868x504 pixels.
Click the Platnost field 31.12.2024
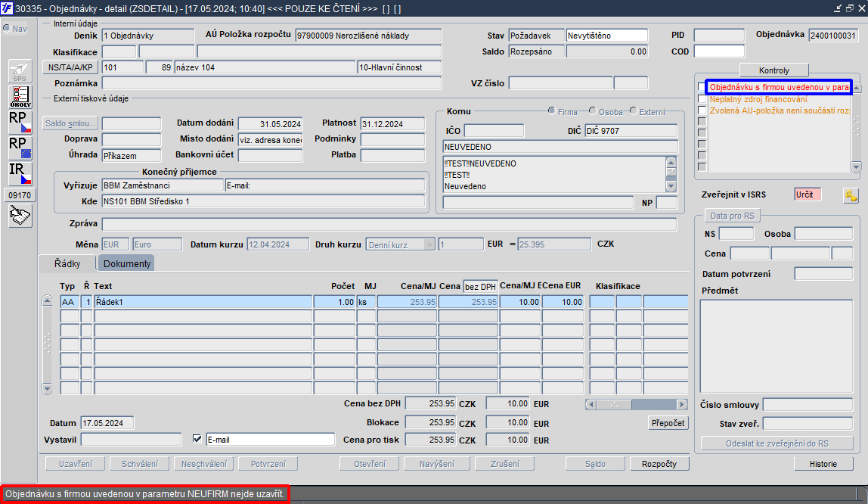392,123
